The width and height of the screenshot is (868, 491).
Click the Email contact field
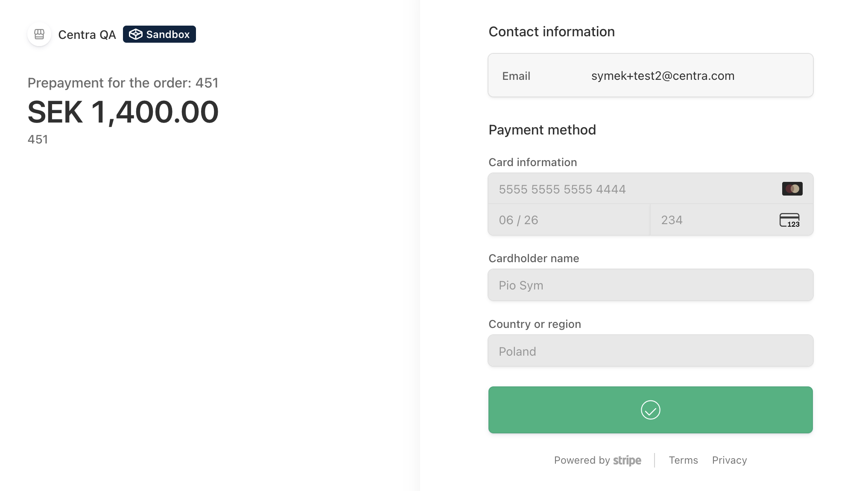pos(650,76)
